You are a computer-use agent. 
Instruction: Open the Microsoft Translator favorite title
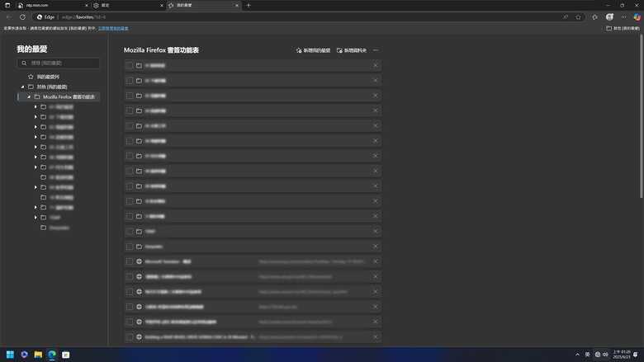tap(168, 261)
